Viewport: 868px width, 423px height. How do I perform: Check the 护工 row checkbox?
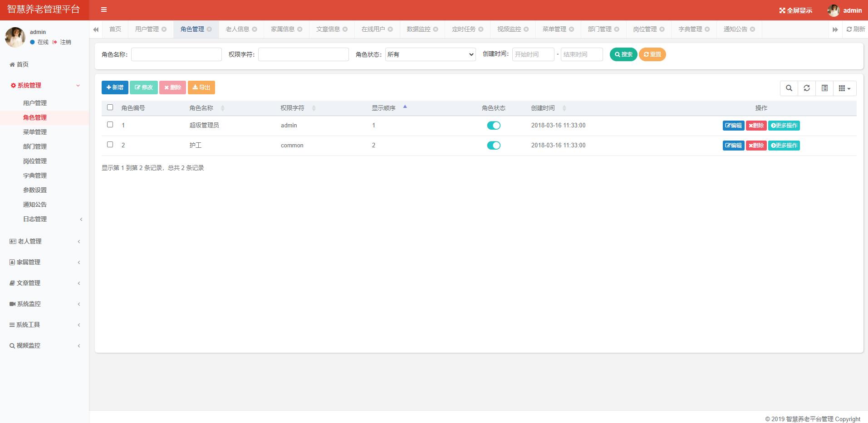[x=110, y=145]
